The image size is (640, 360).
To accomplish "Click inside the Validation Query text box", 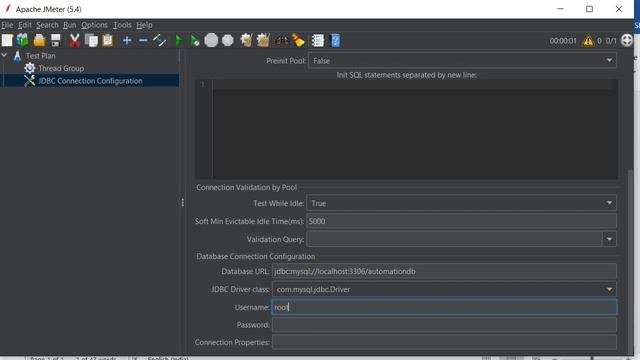I will (454, 239).
